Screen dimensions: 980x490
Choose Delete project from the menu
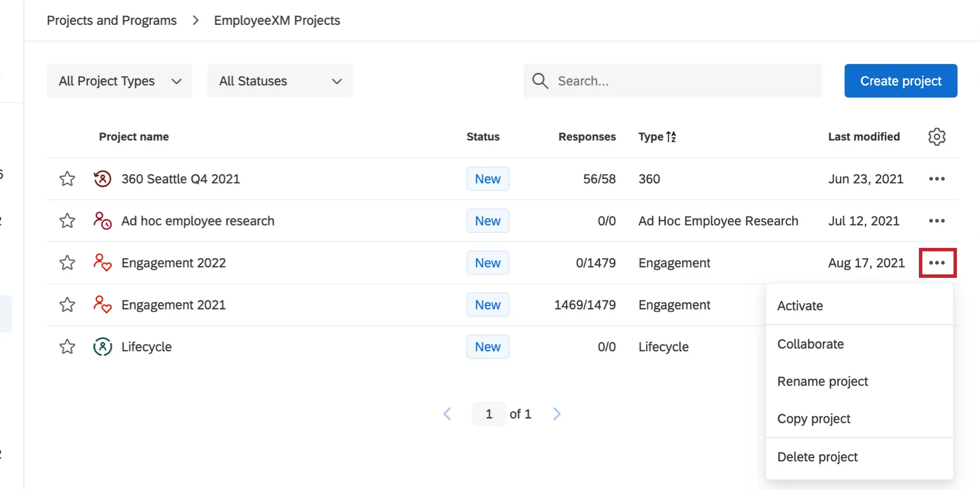[x=817, y=457]
